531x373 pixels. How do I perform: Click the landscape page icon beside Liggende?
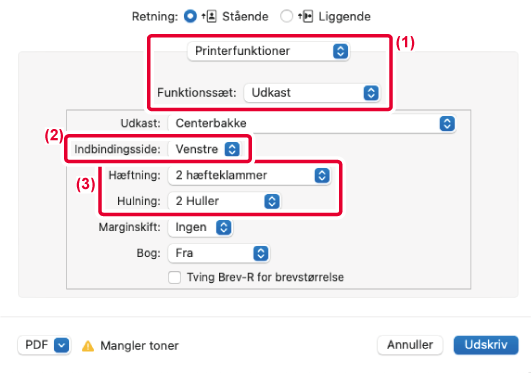(x=305, y=16)
